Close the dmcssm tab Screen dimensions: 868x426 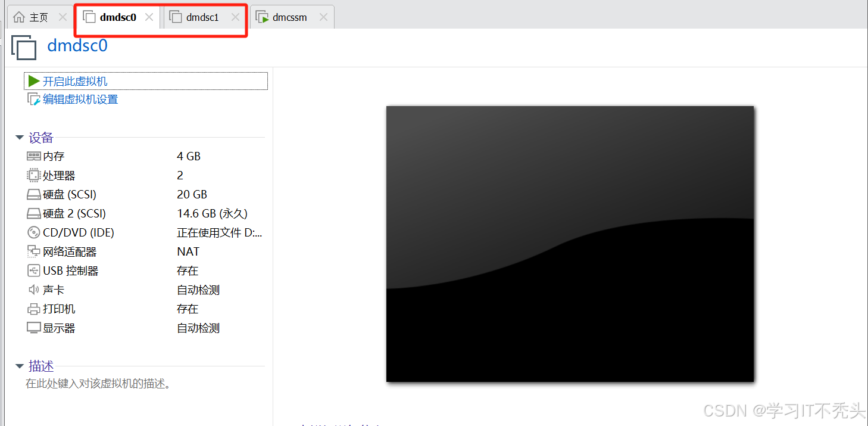pyautogui.click(x=323, y=17)
